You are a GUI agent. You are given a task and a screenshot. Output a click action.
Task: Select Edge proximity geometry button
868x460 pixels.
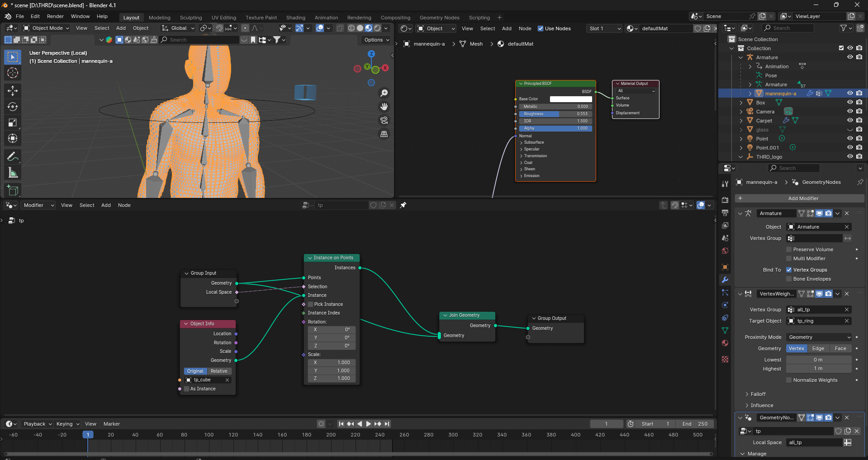pos(818,348)
